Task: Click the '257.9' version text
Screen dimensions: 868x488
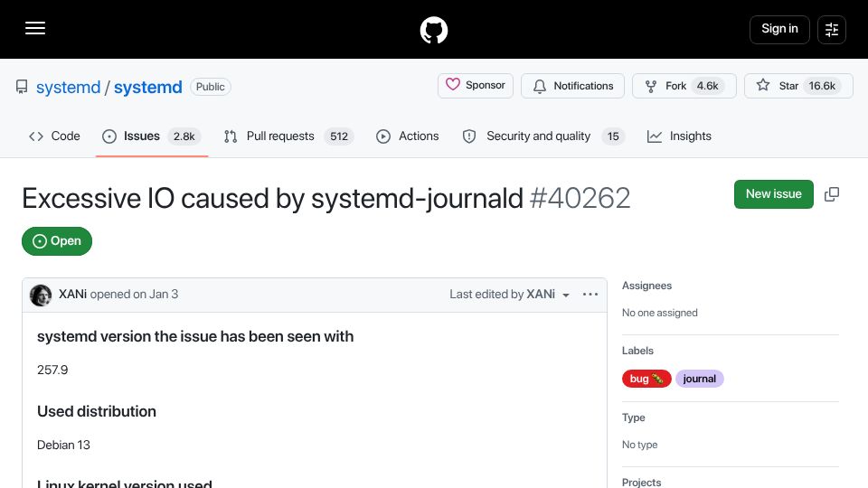Action: tap(52, 370)
